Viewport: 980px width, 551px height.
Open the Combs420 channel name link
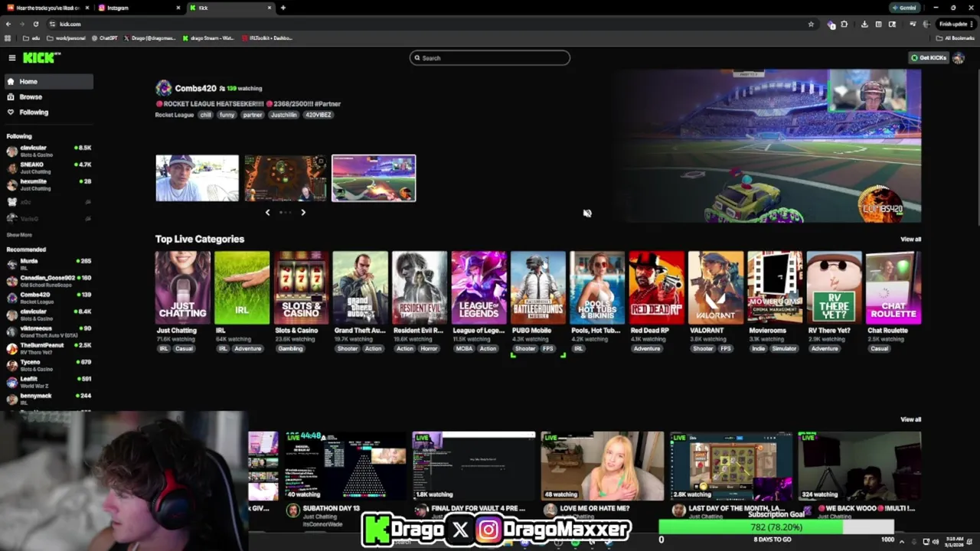[x=195, y=89]
